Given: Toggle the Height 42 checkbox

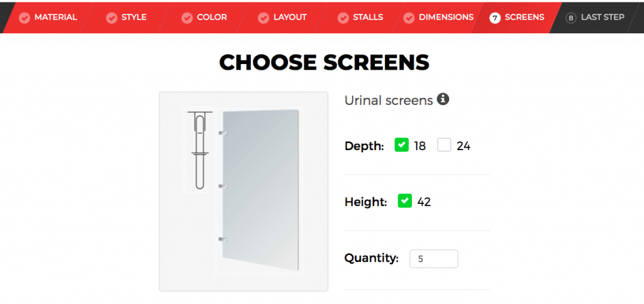Looking at the screenshot, I should click(405, 201).
